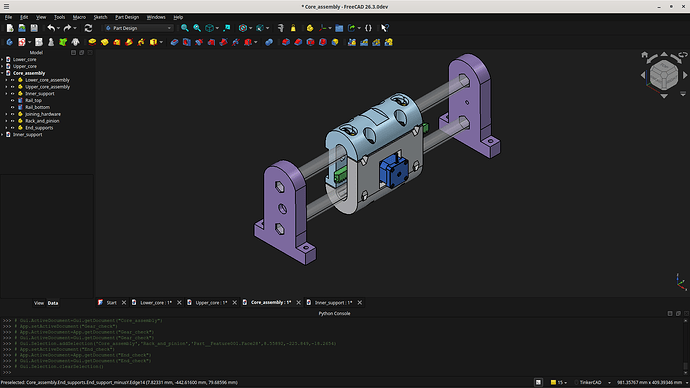Click the measure caliper icon
The image size is (690, 388).
click(x=281, y=28)
